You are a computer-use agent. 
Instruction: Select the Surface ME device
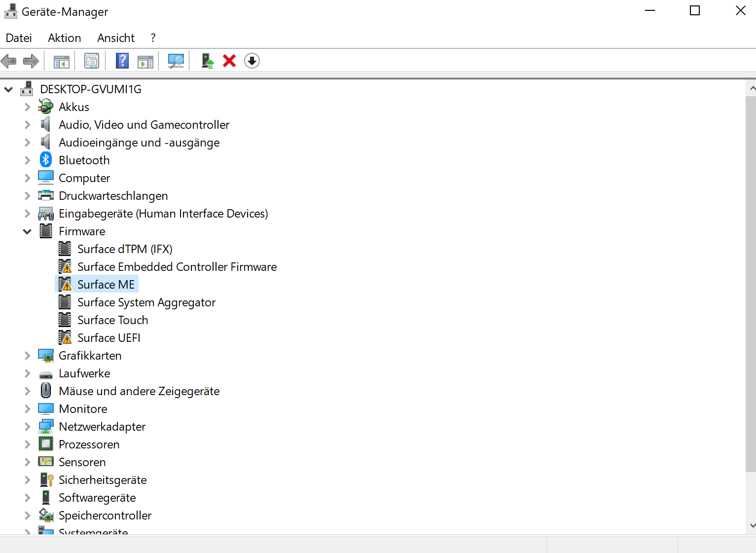pos(106,284)
